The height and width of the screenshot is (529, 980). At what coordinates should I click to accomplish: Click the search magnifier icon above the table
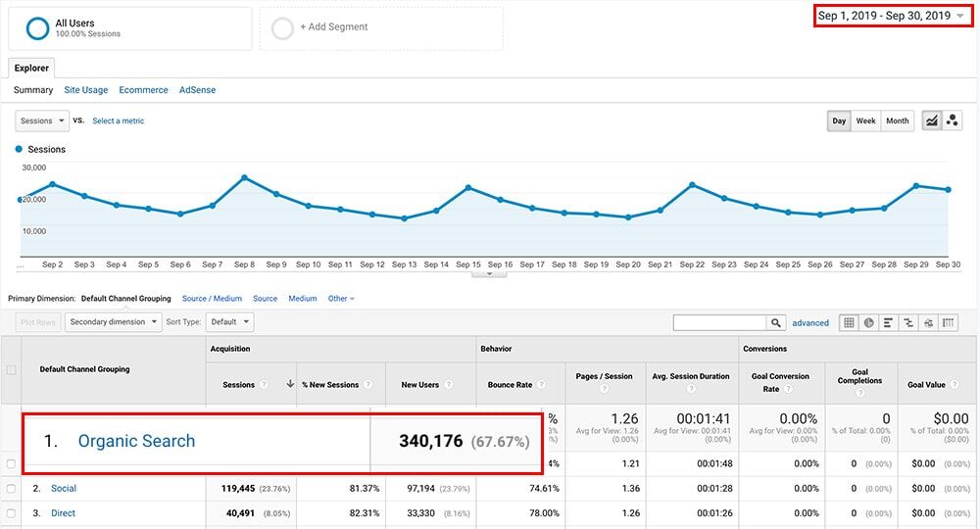[x=776, y=322]
